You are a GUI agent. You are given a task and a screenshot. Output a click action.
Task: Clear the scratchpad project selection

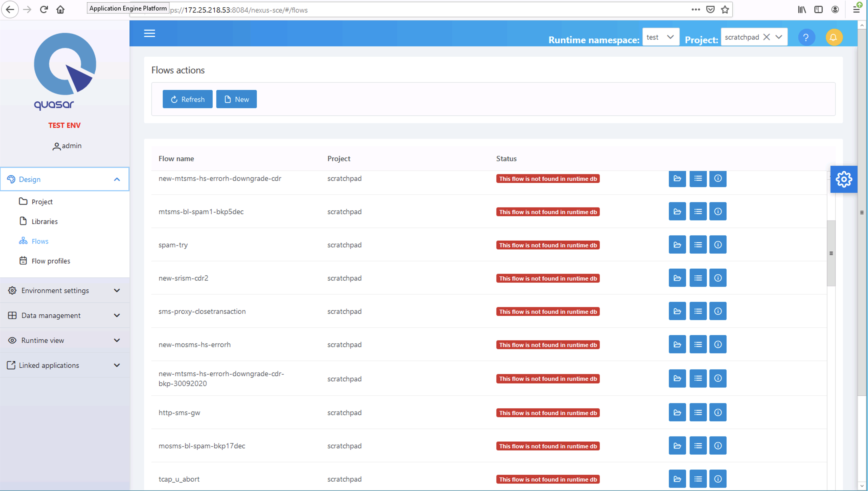(766, 37)
